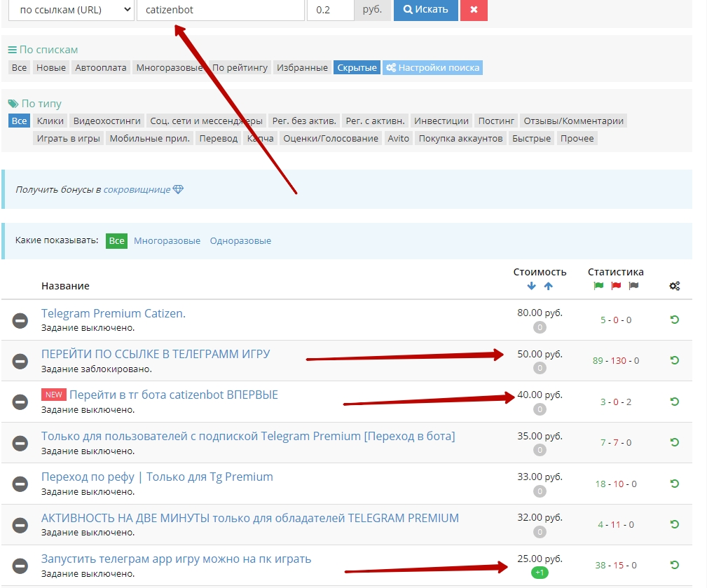Viewport: 707px width, 588px height.
Task: Click the 0 badge under 80.00 руб.
Action: tap(540, 327)
